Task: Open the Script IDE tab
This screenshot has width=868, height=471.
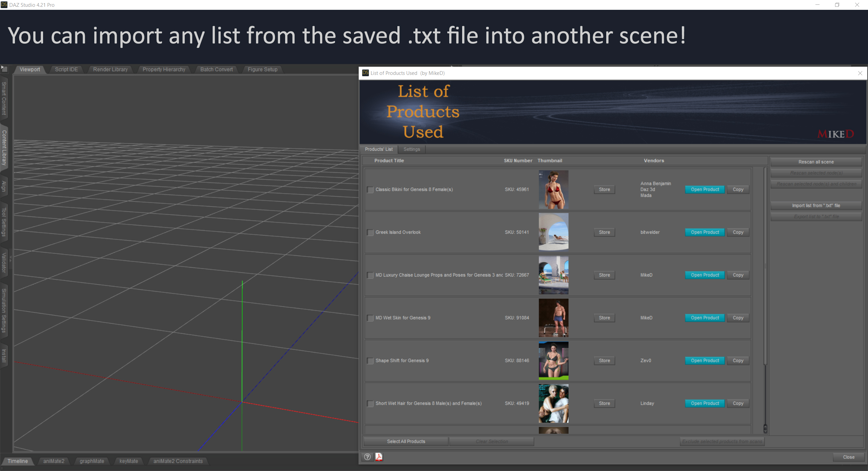Action: point(66,69)
